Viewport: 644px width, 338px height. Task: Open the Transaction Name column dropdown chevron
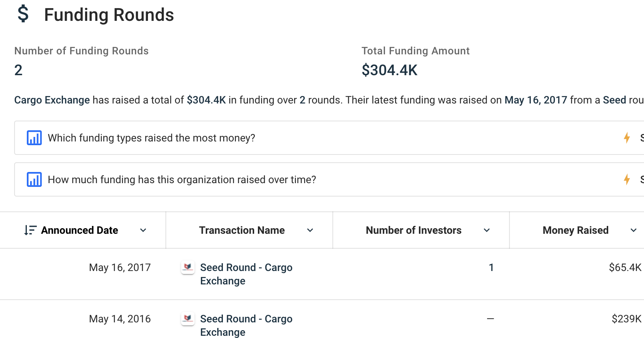point(310,230)
